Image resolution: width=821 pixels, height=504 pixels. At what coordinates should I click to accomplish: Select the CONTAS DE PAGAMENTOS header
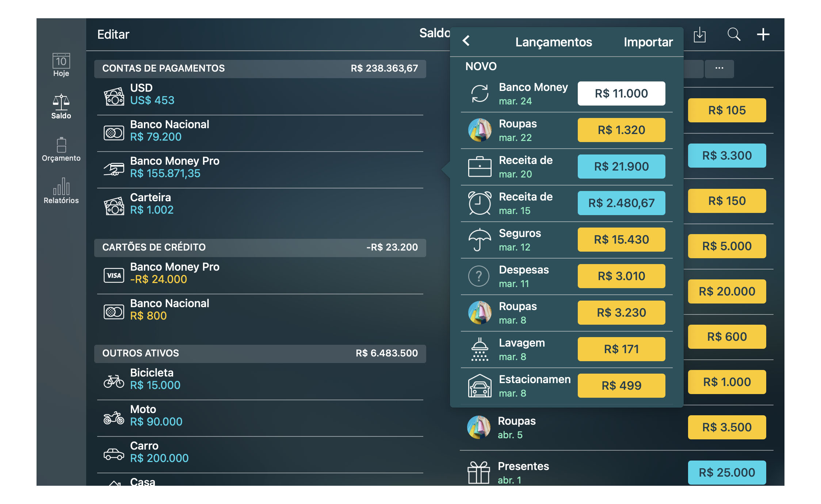pos(260,69)
